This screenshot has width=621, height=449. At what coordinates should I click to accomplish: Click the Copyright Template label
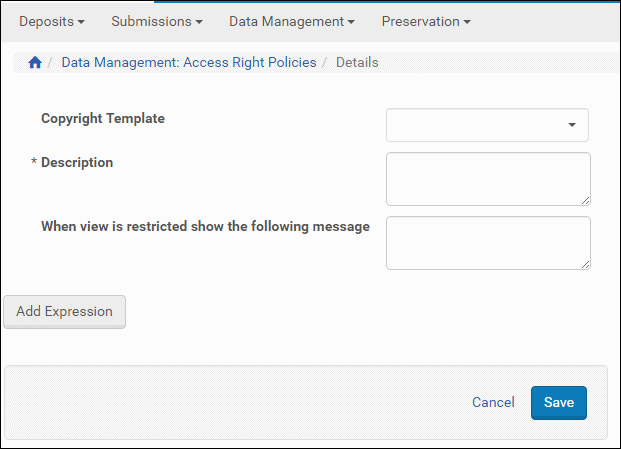point(103,118)
